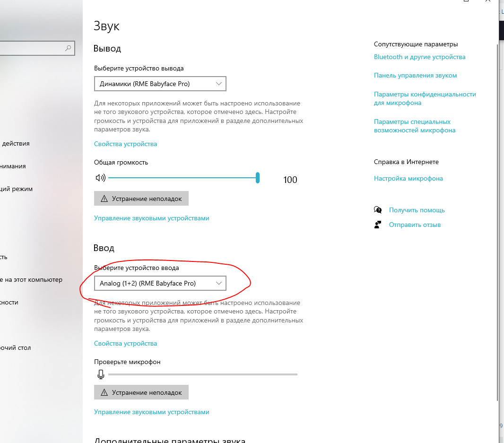Click the microphone icon under Проверьте микрофон
Viewport: 504px width, 443px height.
(100, 374)
